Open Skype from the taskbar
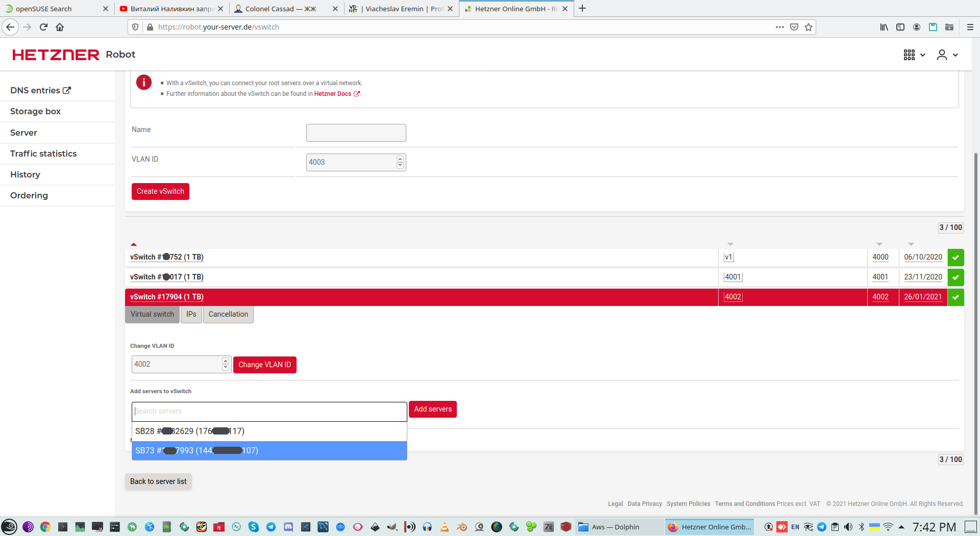 (x=254, y=527)
